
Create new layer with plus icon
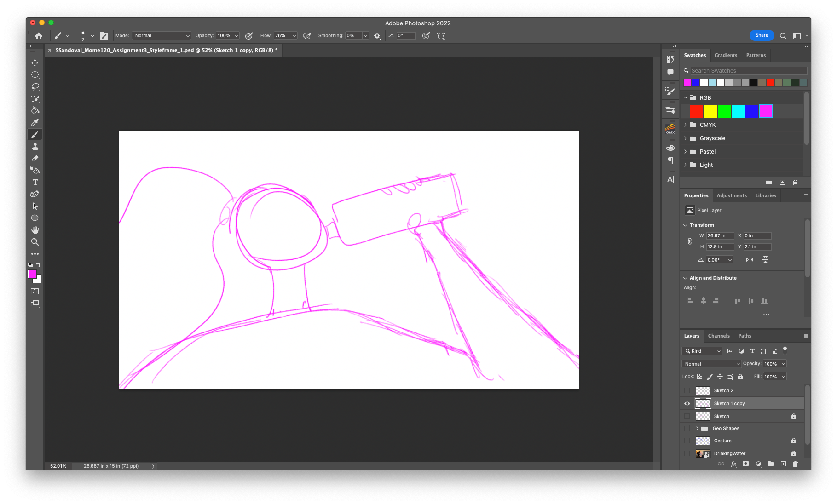pos(783,464)
